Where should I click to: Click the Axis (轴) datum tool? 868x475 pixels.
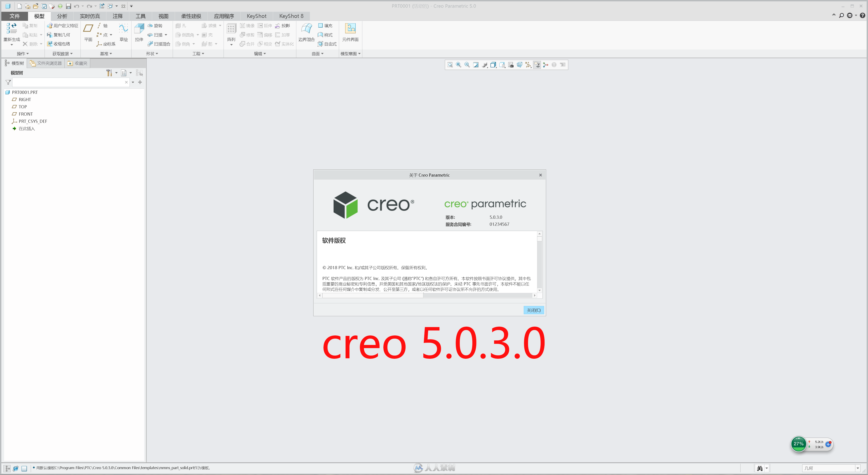click(x=102, y=26)
